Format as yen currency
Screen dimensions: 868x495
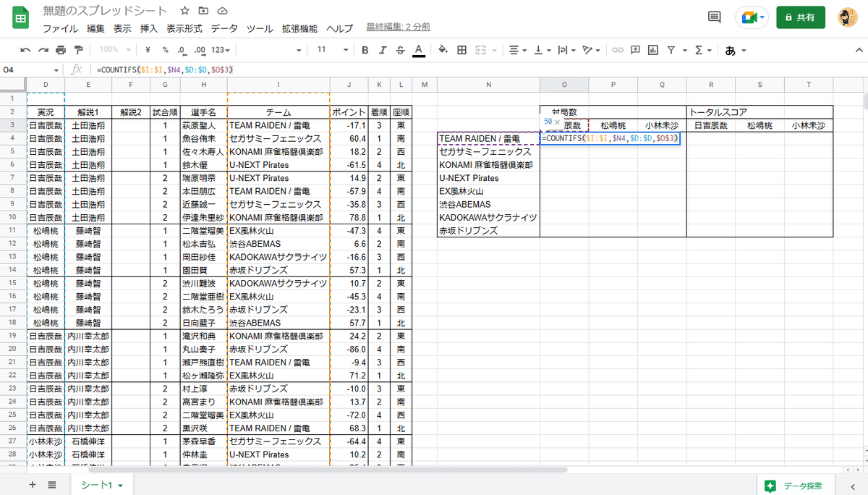click(148, 50)
